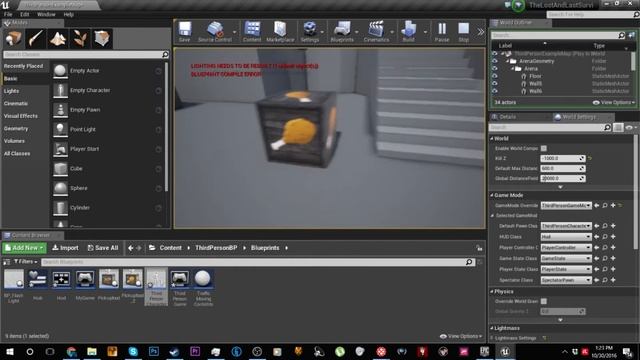Click the Import button
This screenshot has width=640, height=360.
[65, 248]
